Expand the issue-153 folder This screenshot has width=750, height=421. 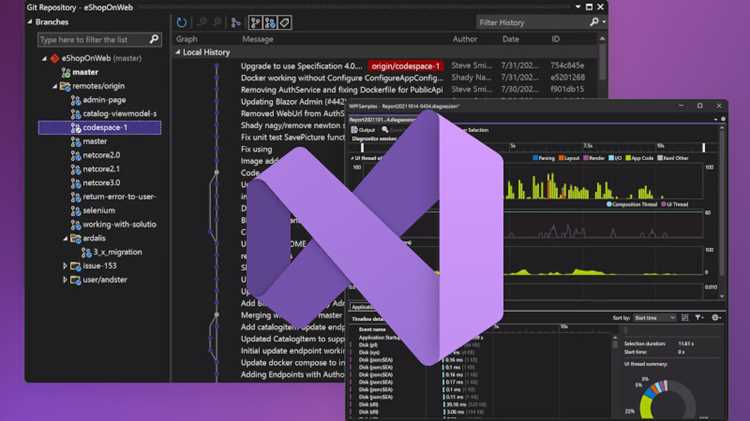click(65, 266)
